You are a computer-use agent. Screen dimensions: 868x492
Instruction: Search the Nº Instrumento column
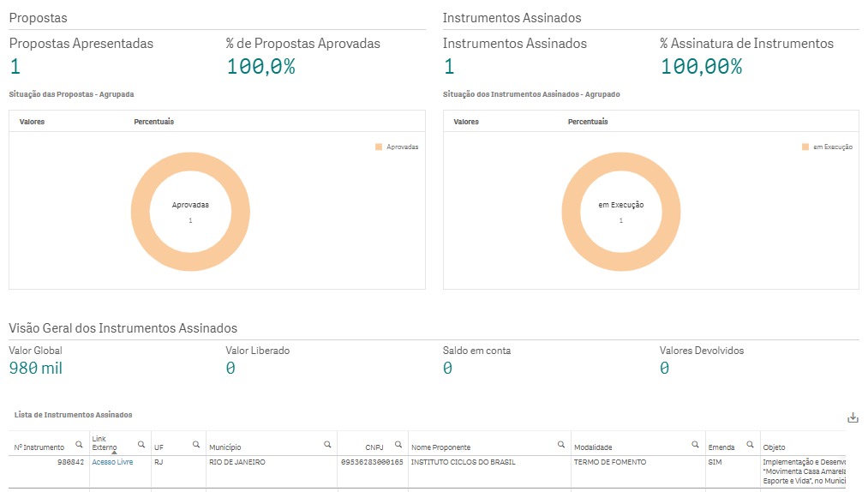79,444
